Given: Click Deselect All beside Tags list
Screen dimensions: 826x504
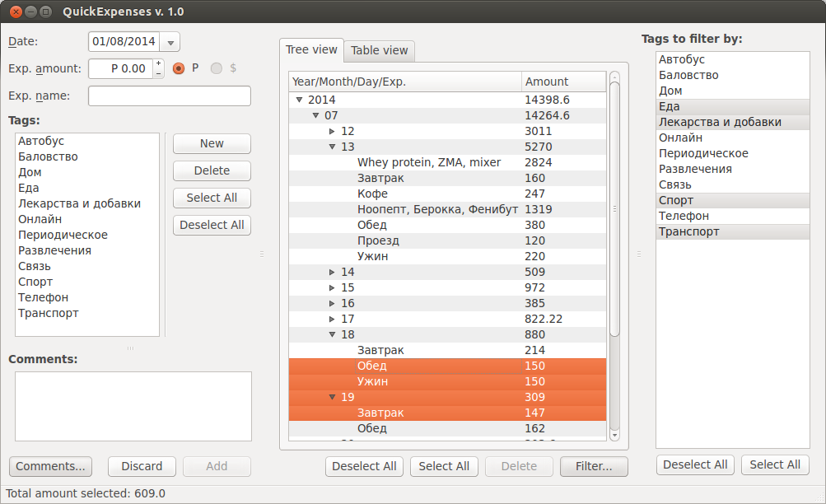Looking at the screenshot, I should click(212, 225).
